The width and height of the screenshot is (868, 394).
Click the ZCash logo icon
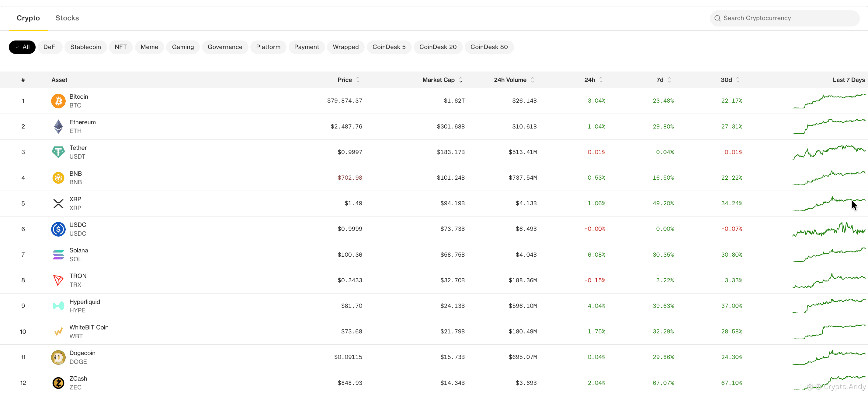coord(58,383)
